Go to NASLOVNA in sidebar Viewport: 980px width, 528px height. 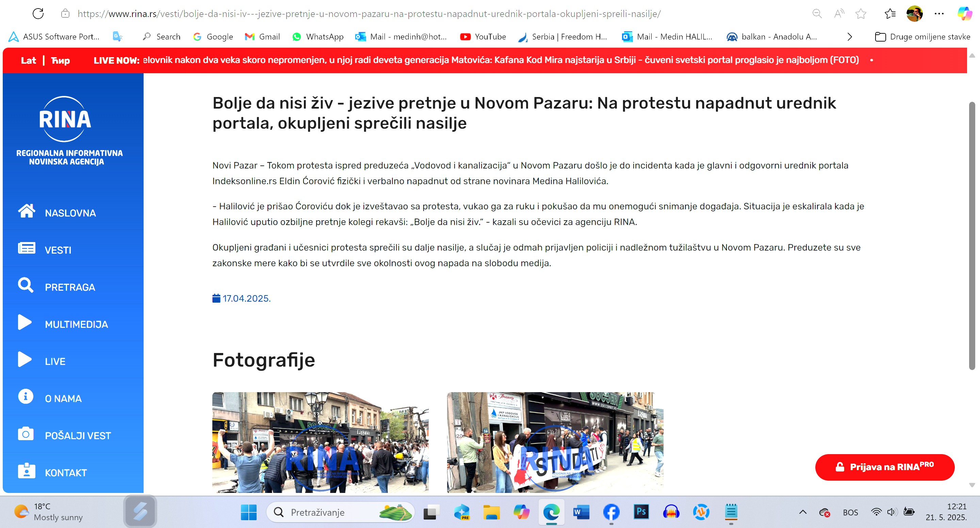pyautogui.click(x=70, y=213)
